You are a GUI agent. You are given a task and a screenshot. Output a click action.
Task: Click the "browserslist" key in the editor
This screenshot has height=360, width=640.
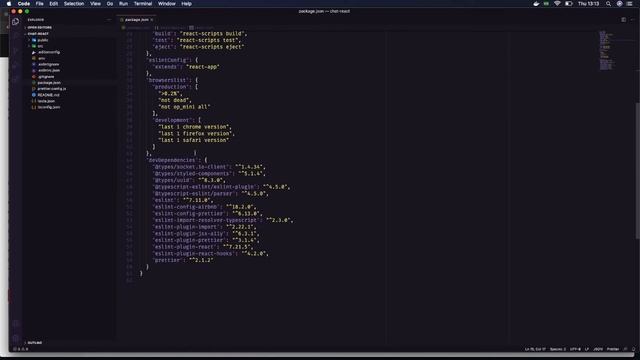pos(168,80)
